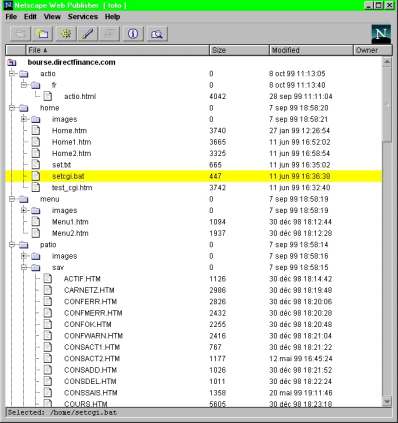
Task: Click the magnifier search toolbar icon
Action: pyautogui.click(x=157, y=34)
